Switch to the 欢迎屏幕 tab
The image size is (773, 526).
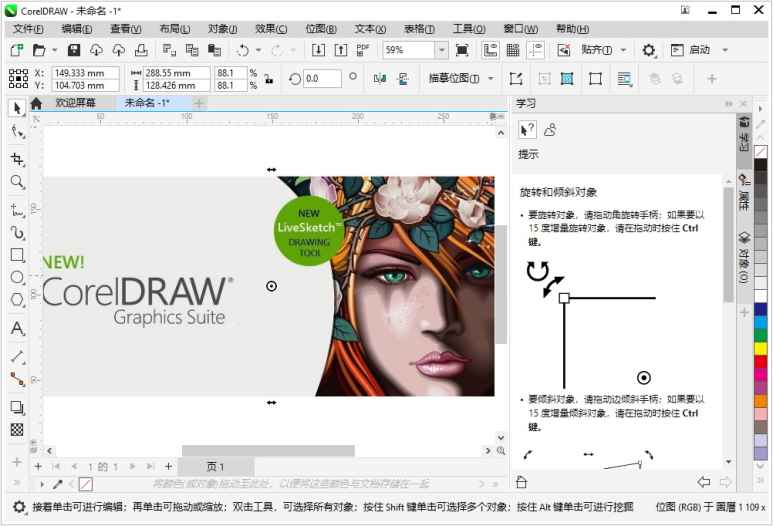(75, 103)
